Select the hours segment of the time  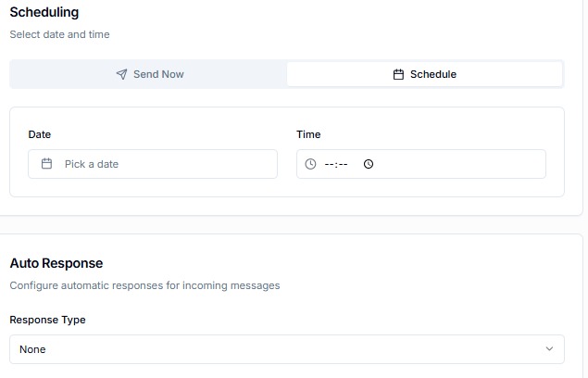[x=329, y=164]
